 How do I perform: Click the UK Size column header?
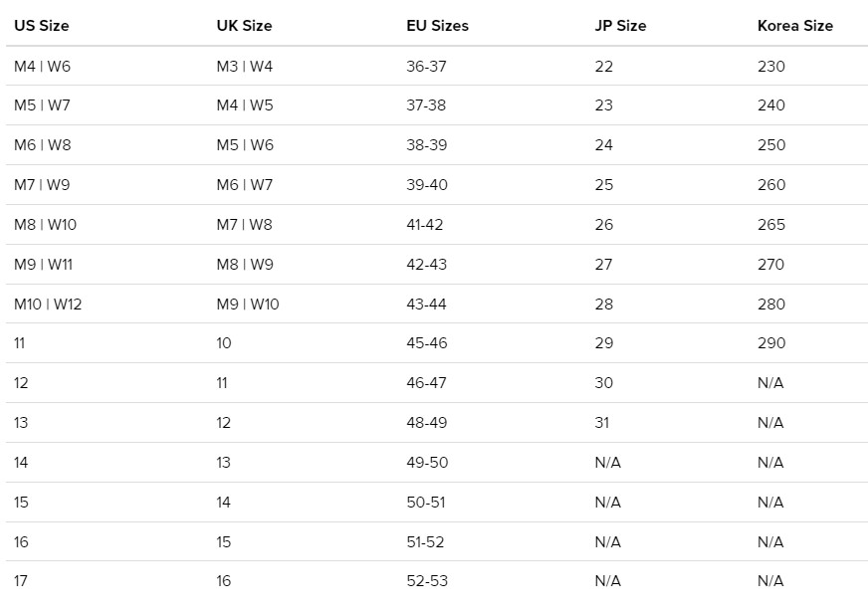(244, 26)
